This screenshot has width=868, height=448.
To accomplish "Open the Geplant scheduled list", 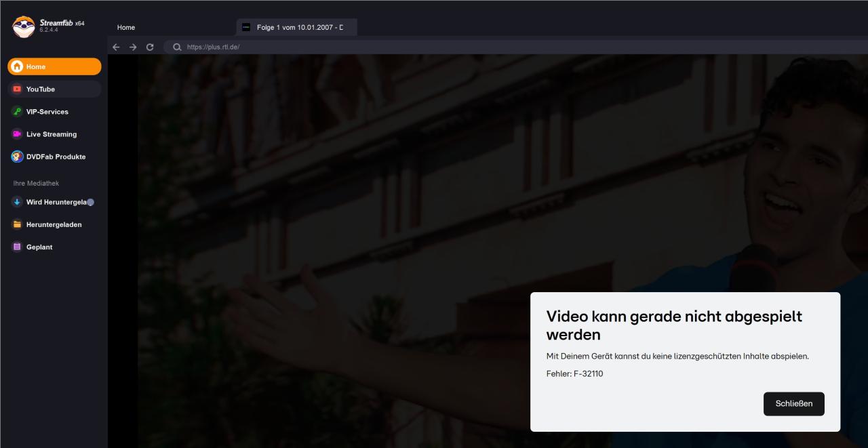I will pyautogui.click(x=54, y=247).
